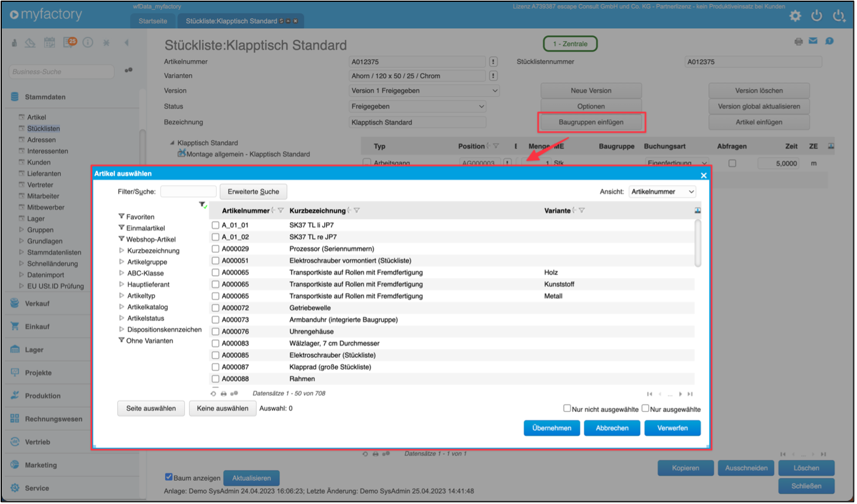Click the Produktion module icon
This screenshot has width=857, height=504.
[15, 395]
